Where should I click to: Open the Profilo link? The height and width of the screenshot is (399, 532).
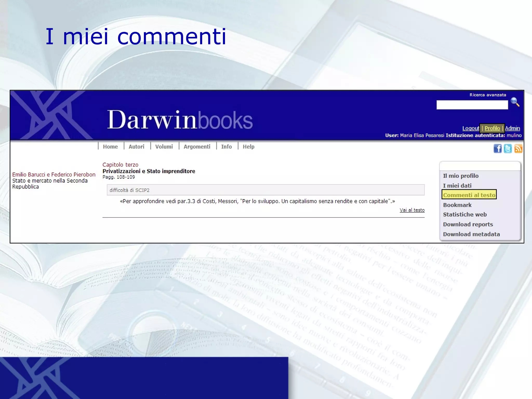[492, 128]
